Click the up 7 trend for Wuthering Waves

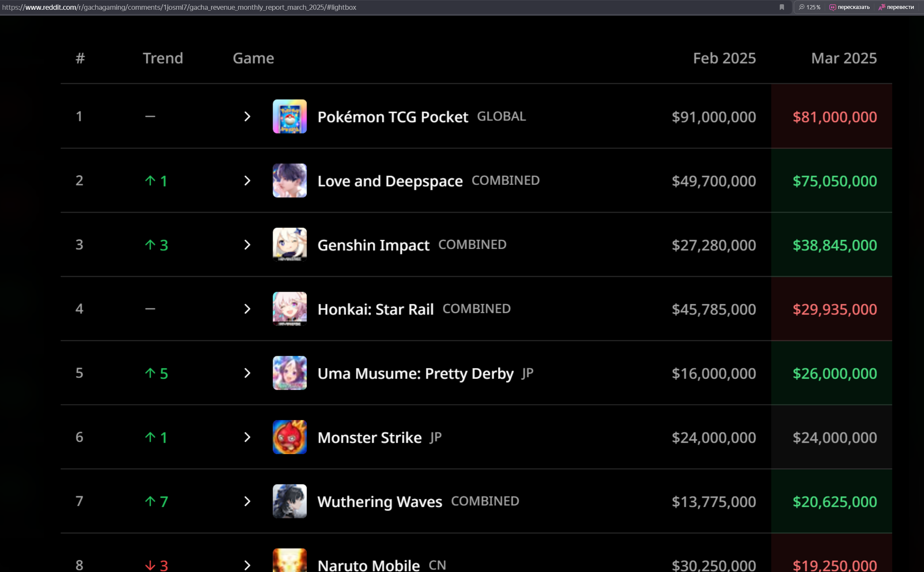pyautogui.click(x=156, y=502)
